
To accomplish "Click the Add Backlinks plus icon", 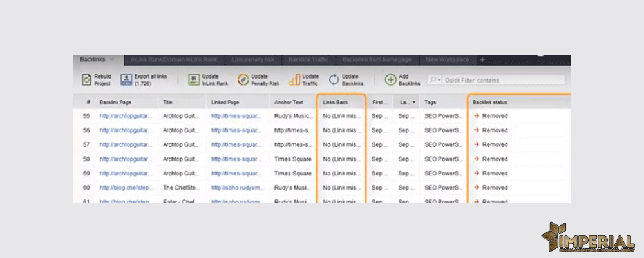I will pyautogui.click(x=391, y=80).
